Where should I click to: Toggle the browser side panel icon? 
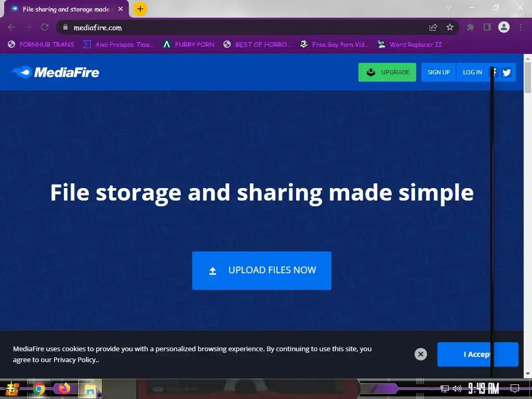click(487, 27)
